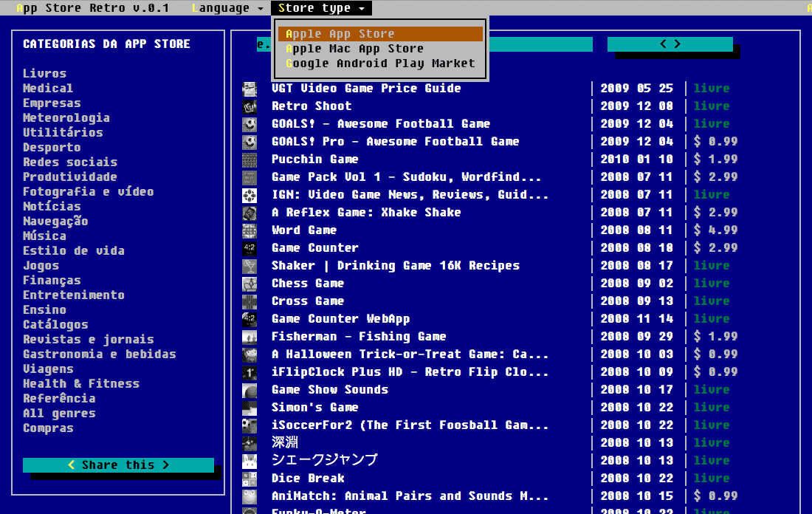Click the iSoccerFor2 app icon
Viewport: 812px width, 514px height.
250,425
